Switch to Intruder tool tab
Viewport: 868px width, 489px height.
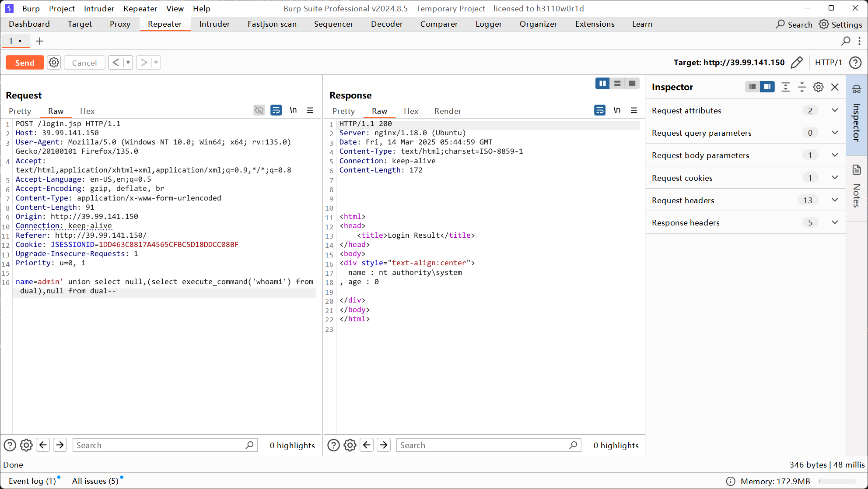coord(214,24)
